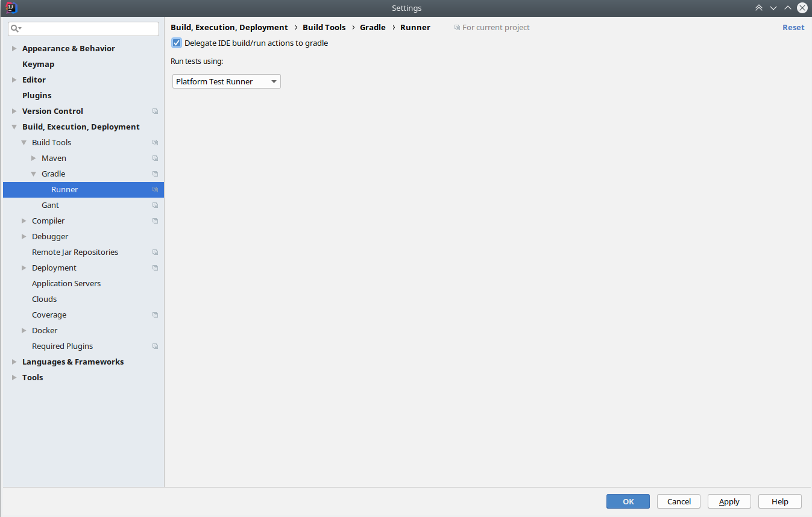Expand the Deployment node
This screenshot has width=812, height=517.
(x=24, y=268)
